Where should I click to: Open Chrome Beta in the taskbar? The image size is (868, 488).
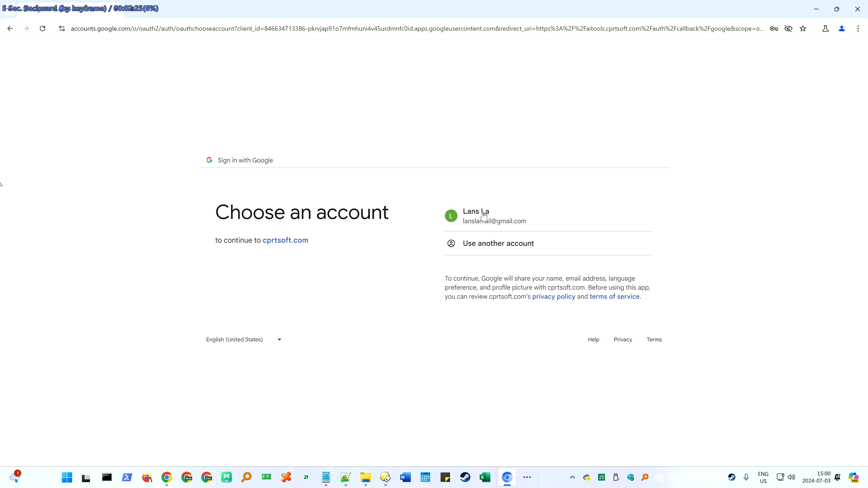pyautogui.click(x=187, y=477)
